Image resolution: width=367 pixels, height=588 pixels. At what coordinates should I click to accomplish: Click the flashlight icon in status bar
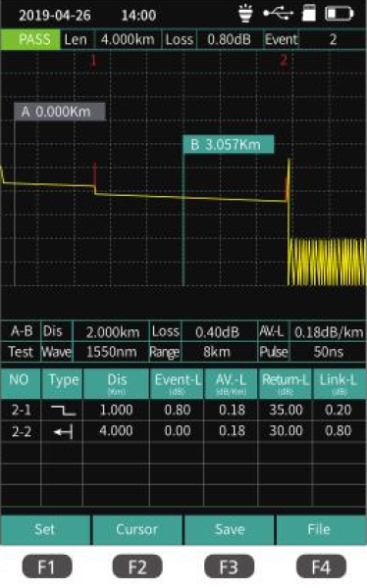coord(245,14)
